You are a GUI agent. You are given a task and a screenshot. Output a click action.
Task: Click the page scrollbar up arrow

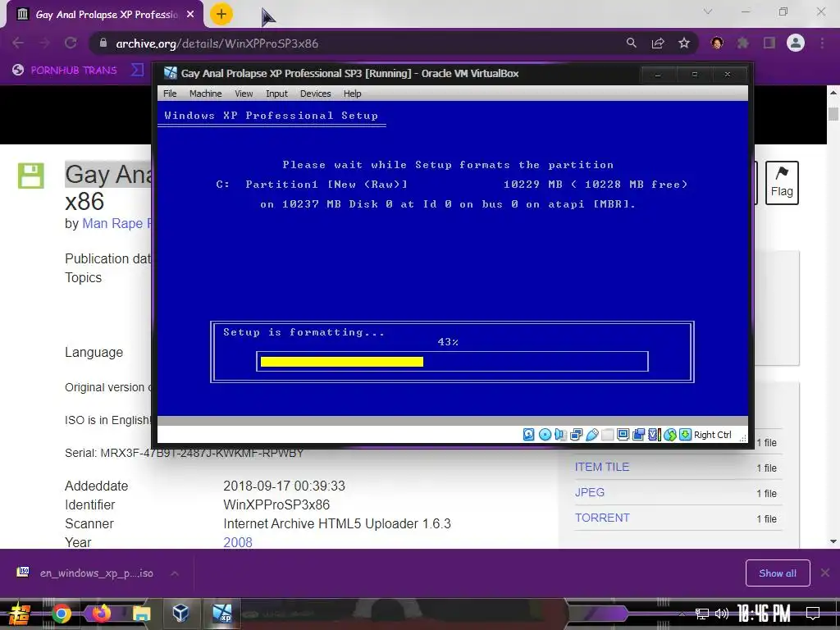click(833, 93)
